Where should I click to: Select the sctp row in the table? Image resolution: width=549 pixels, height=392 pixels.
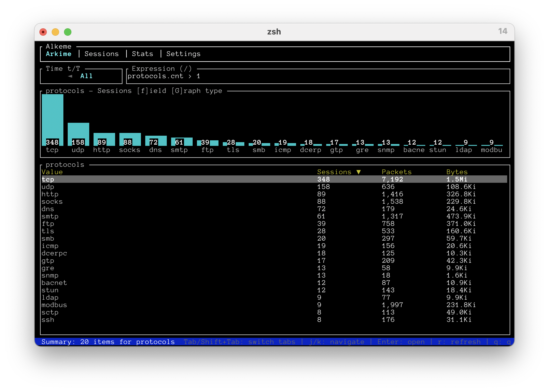tap(274, 312)
